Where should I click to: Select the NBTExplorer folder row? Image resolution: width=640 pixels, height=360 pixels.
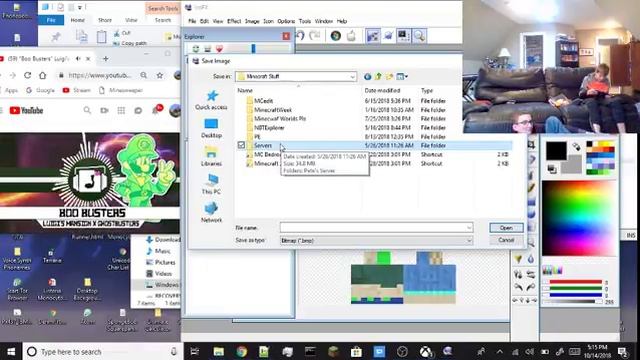(373, 127)
